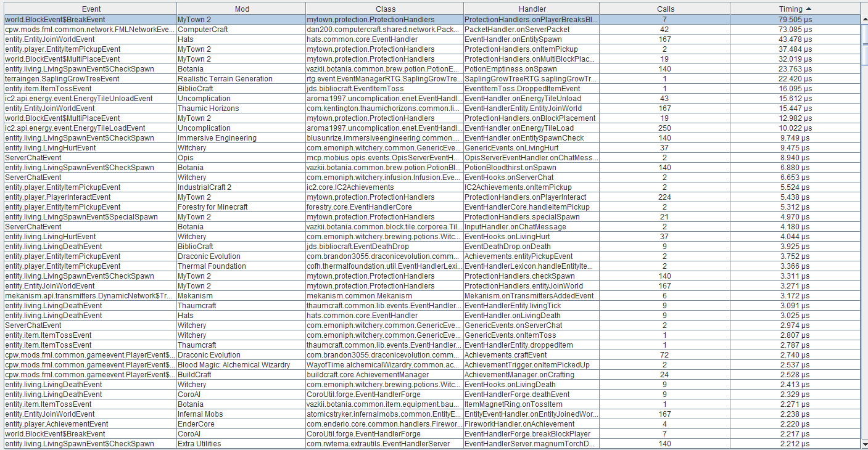
Task: Click the Thaumic Horizons mod cell
Action: [x=241, y=108]
